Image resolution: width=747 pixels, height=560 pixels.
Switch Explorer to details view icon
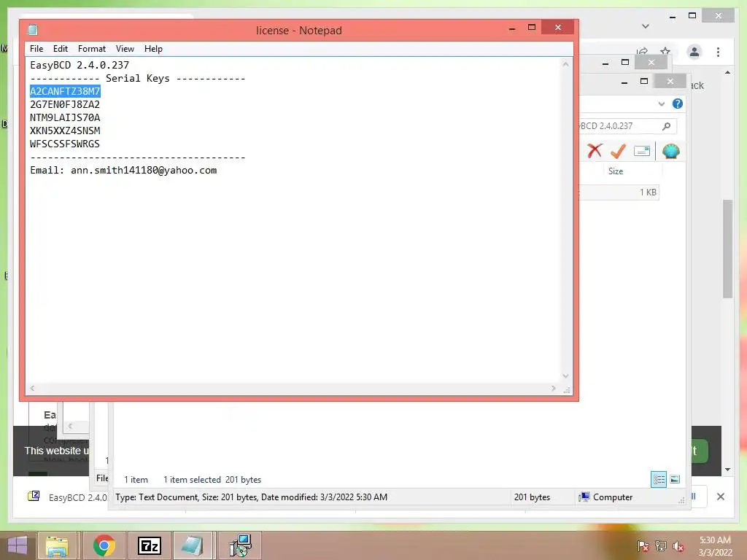pyautogui.click(x=659, y=480)
